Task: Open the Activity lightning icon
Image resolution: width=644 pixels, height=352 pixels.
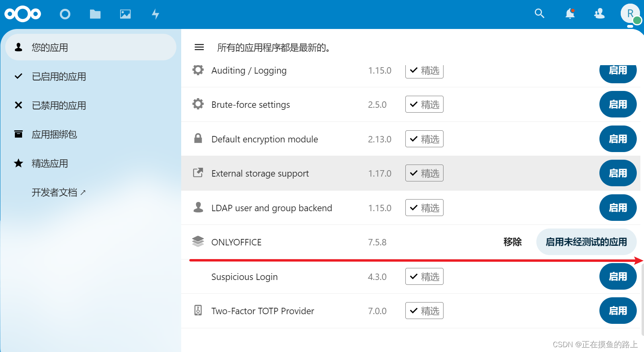Action: point(155,14)
